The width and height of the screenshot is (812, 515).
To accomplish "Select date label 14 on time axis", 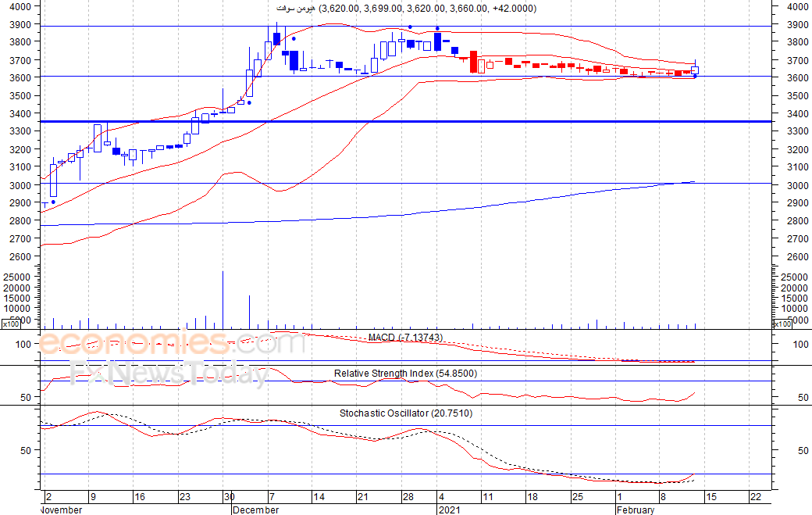I will click(x=319, y=497).
